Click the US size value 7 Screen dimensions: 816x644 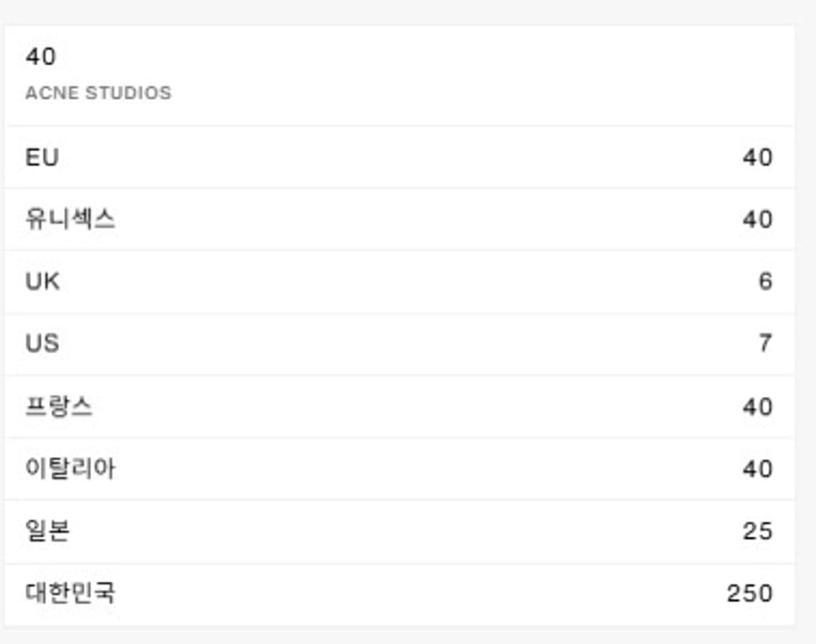[765, 343]
